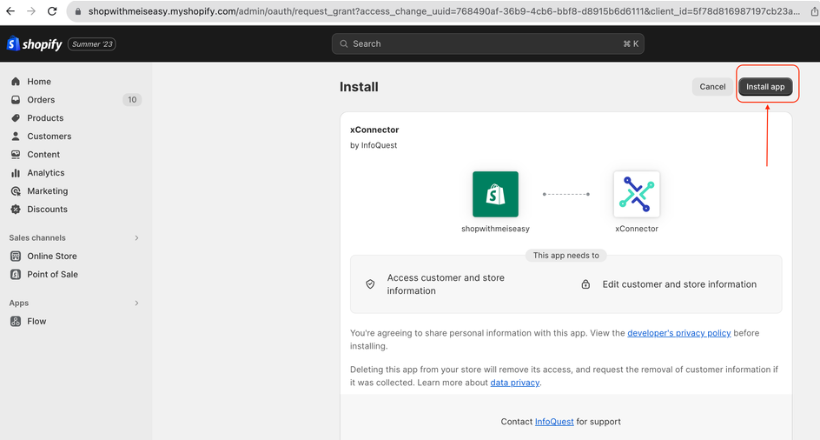Go to Discounts
Screen dimensions: 820x440
click(x=47, y=209)
